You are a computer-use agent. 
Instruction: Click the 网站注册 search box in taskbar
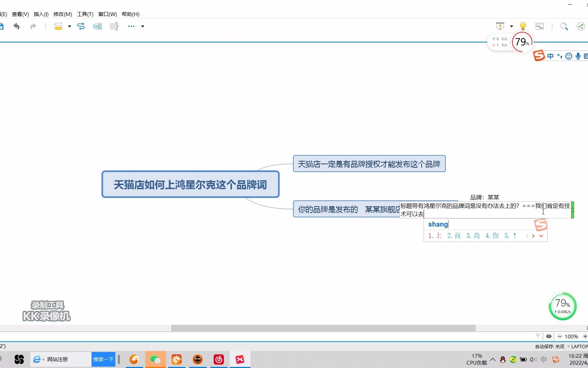pyautogui.click(x=61, y=359)
